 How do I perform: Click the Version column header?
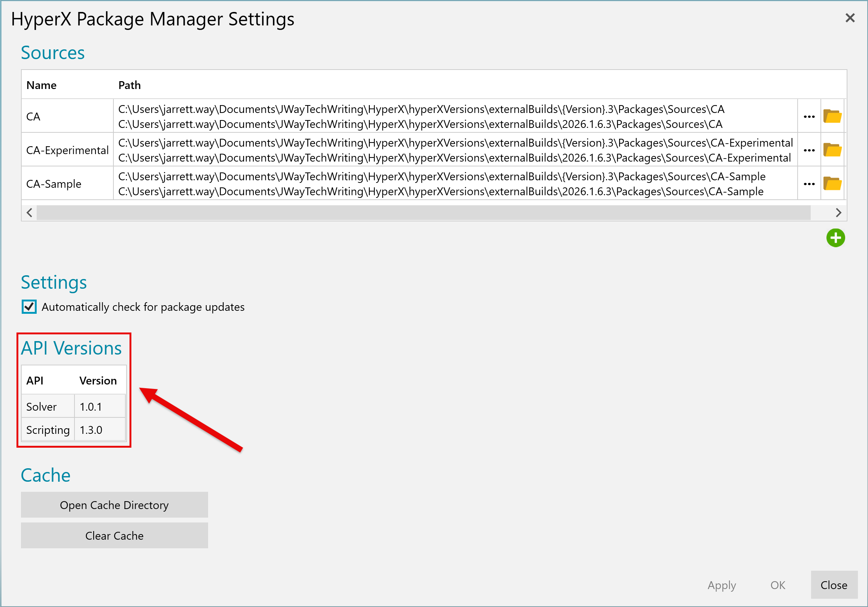(x=98, y=380)
